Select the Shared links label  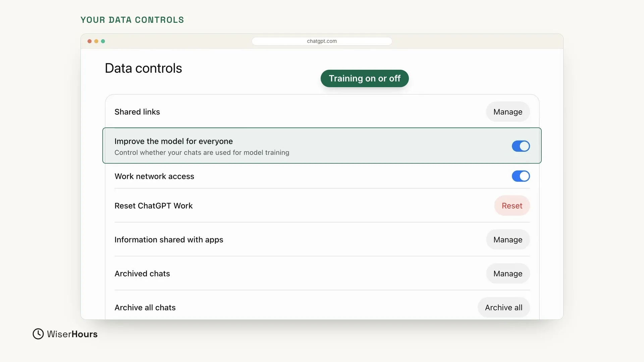click(137, 112)
